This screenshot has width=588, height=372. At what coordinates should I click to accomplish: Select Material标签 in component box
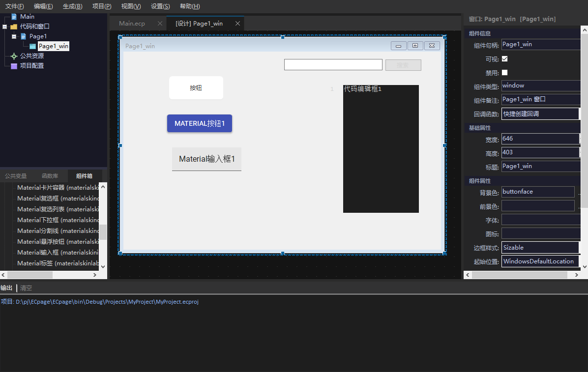[58, 263]
